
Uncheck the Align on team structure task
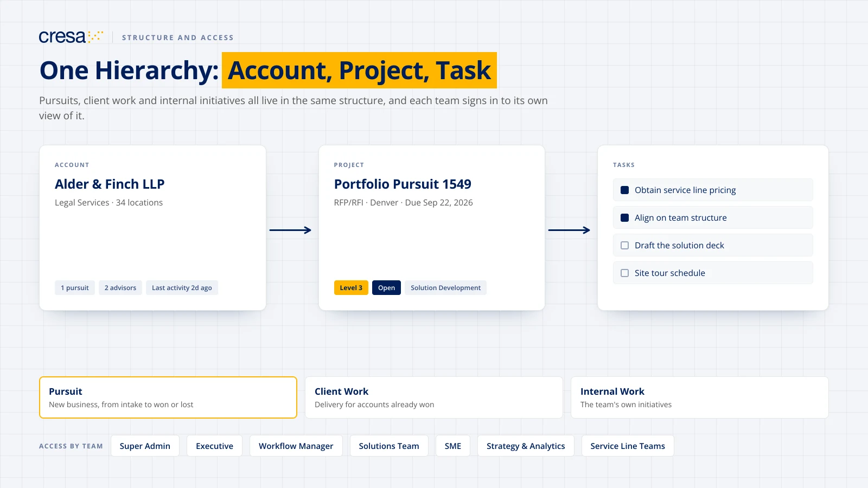coord(624,218)
